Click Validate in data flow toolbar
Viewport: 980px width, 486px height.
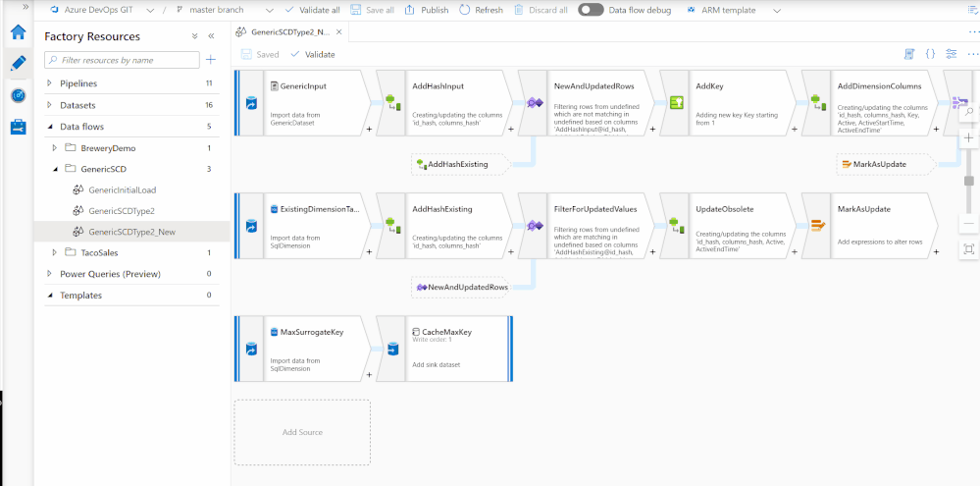tap(313, 54)
